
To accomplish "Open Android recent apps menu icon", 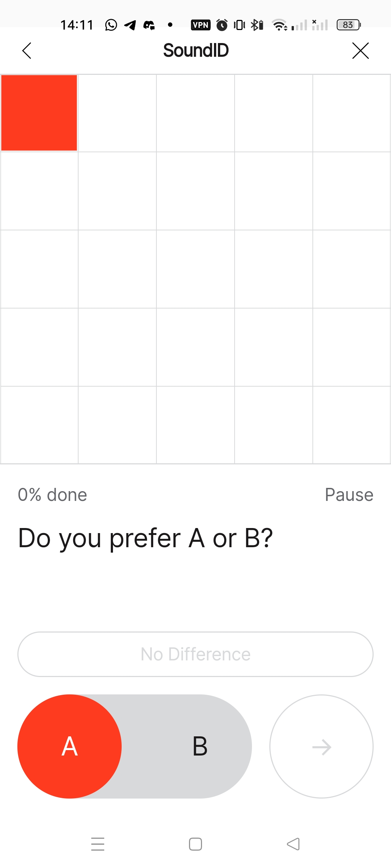I will coord(98,844).
